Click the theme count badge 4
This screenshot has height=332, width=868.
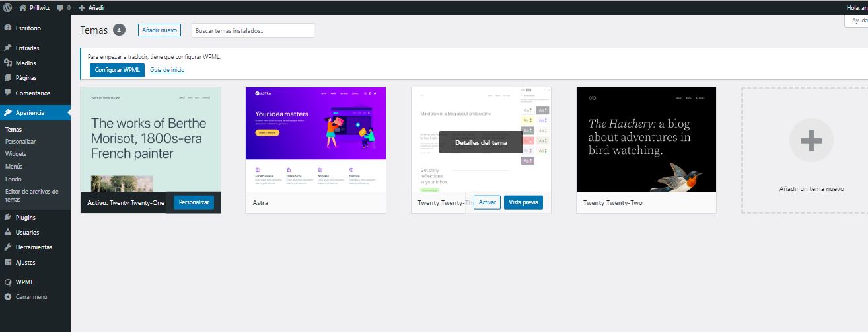[119, 30]
